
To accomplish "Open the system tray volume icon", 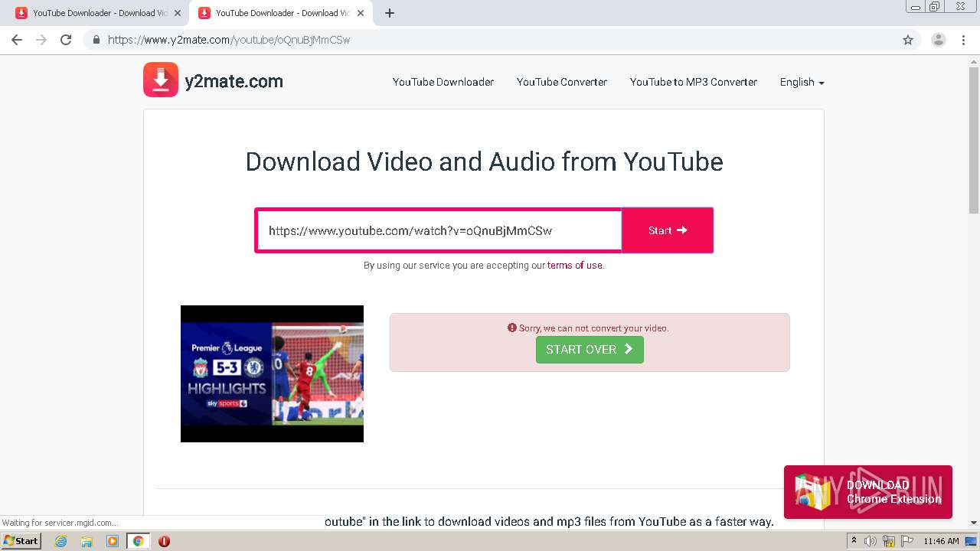I will [x=871, y=541].
